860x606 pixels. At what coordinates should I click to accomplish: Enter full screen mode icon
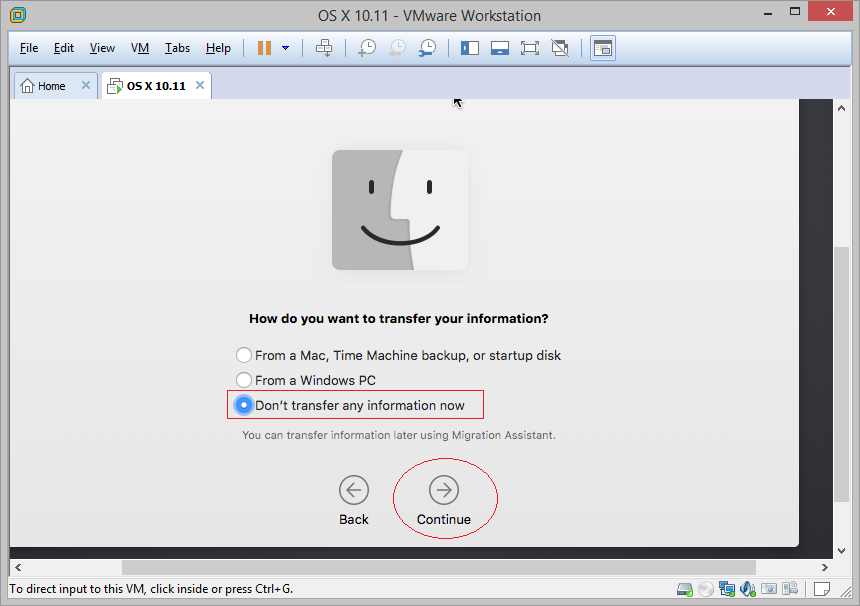(530, 48)
